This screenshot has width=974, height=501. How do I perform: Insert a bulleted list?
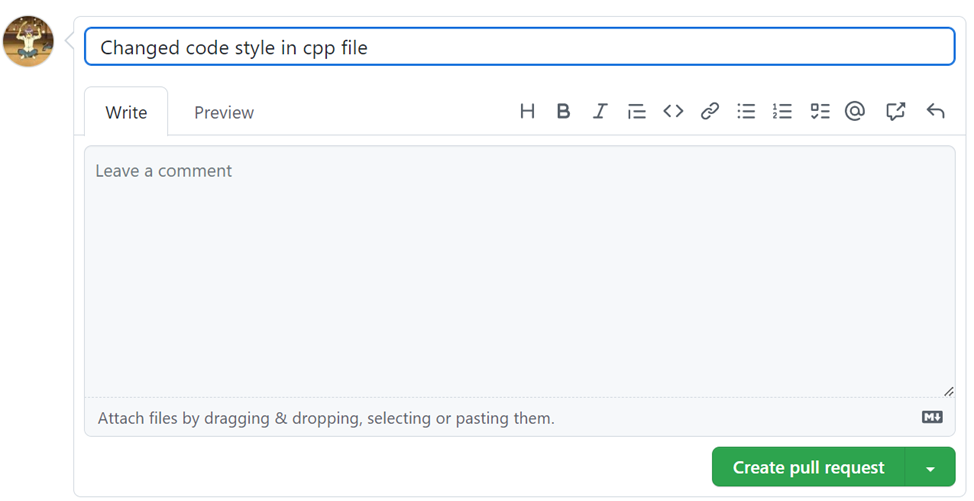[746, 111]
